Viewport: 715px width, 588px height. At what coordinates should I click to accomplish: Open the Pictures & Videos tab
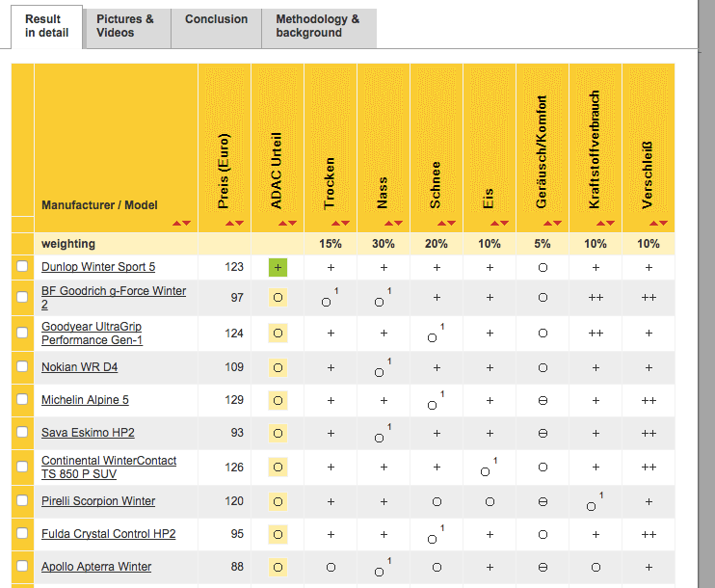coord(127,28)
